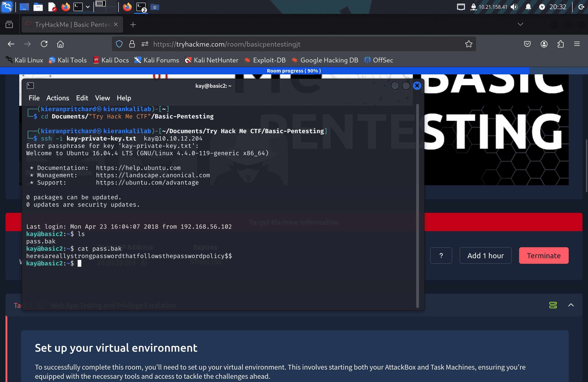Open the Firefox account icon

pos(544,44)
